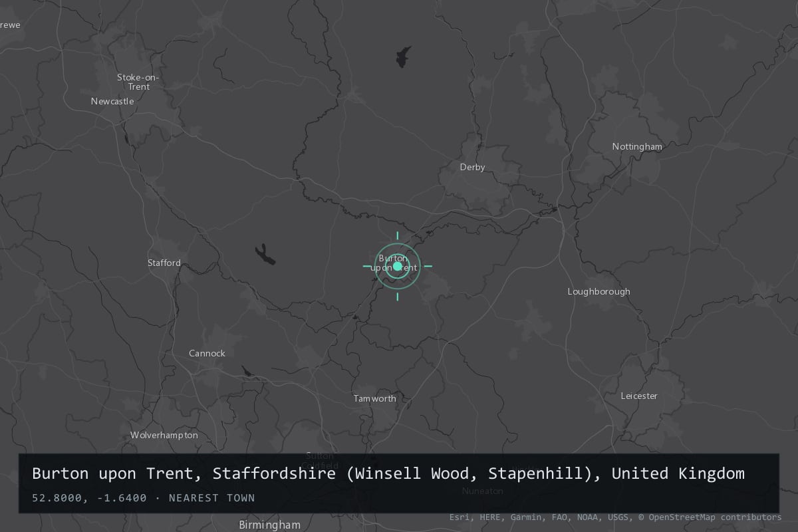Click the Newcastle map label
The width and height of the screenshot is (798, 532).
(x=112, y=101)
